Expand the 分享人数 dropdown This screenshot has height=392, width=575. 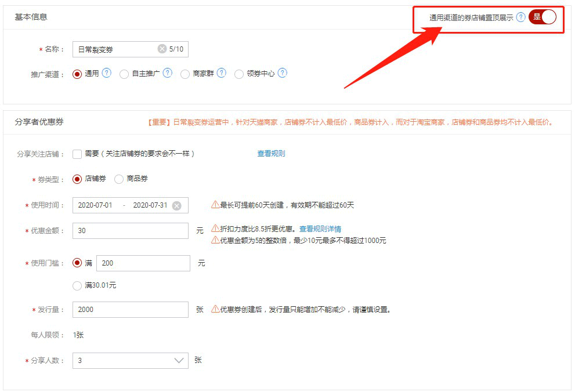coord(179,361)
